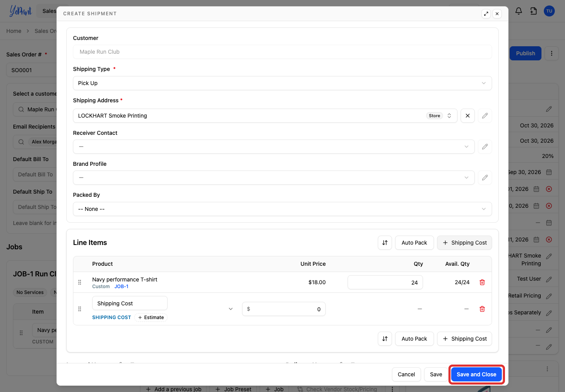Expand the Create Shipment dialog to fullscreen
The height and width of the screenshot is (392, 565).
pos(486,14)
